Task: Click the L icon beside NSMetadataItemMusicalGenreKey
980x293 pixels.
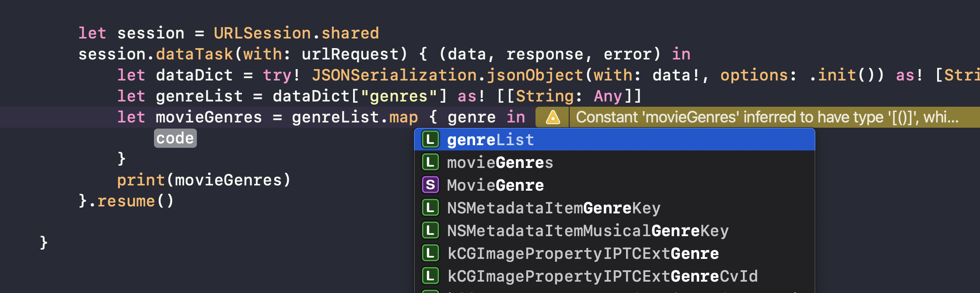Action: pos(430,231)
